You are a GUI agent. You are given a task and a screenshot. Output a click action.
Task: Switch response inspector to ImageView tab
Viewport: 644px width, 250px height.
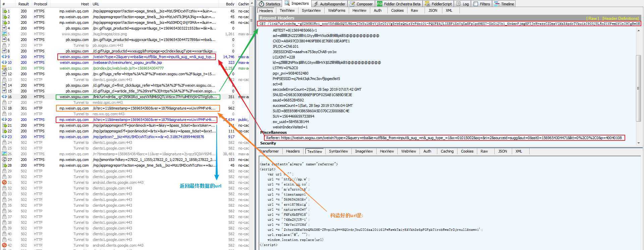click(x=364, y=151)
